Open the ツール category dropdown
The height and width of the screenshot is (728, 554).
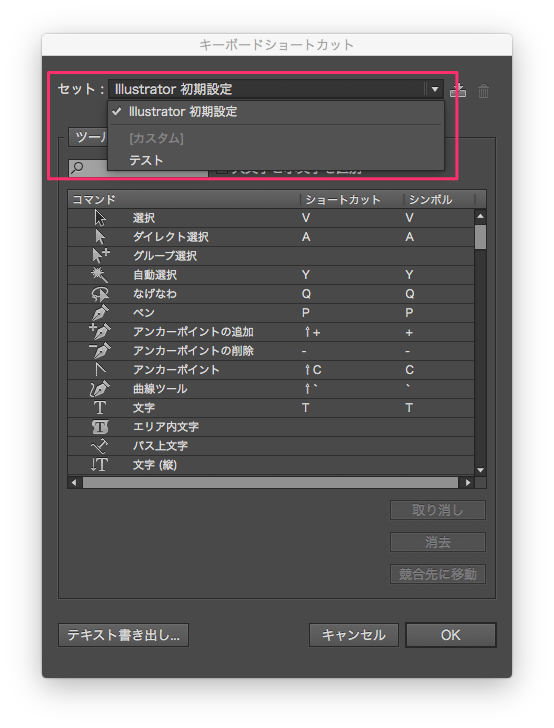pyautogui.click(x=88, y=137)
